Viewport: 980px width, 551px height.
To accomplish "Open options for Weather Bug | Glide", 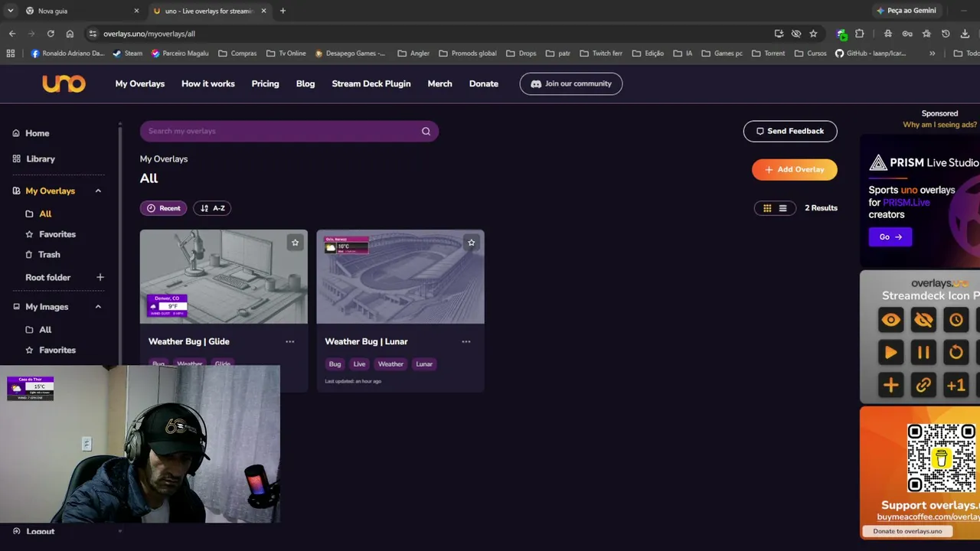I will 289,341.
